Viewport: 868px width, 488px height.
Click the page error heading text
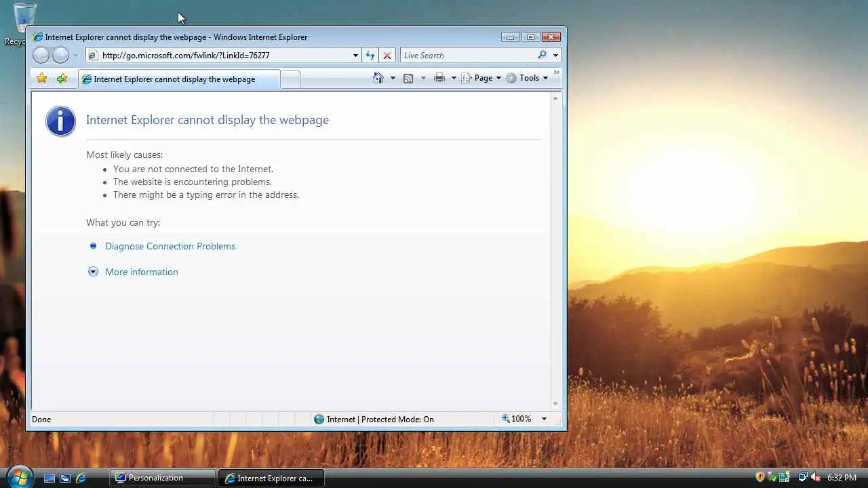click(x=208, y=120)
